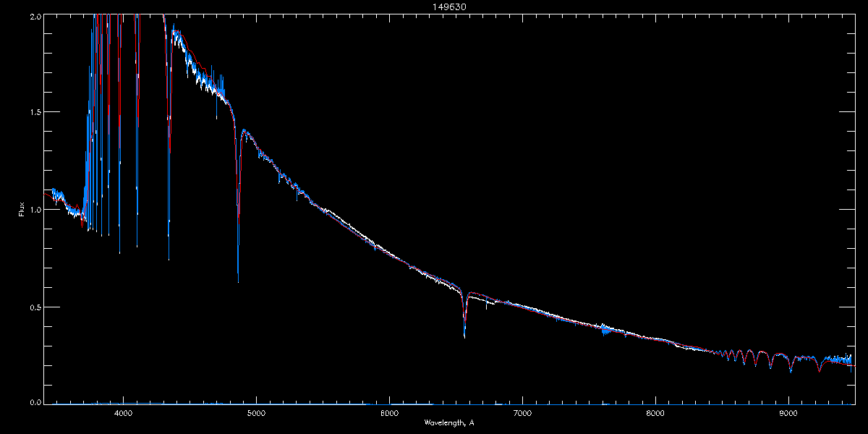The height and width of the screenshot is (434, 868).
Task: Click the 2.0 y-axis tick label
Action: click(x=35, y=15)
